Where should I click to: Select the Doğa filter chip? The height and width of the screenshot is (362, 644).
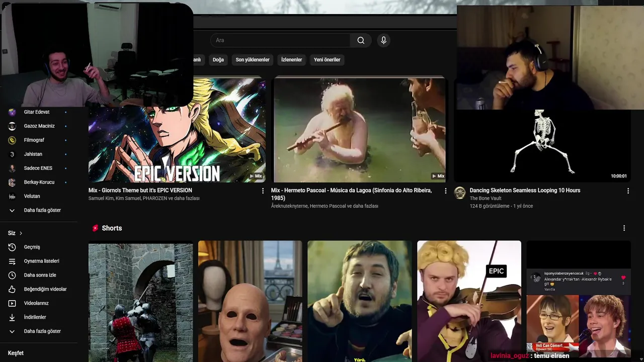pos(218,60)
